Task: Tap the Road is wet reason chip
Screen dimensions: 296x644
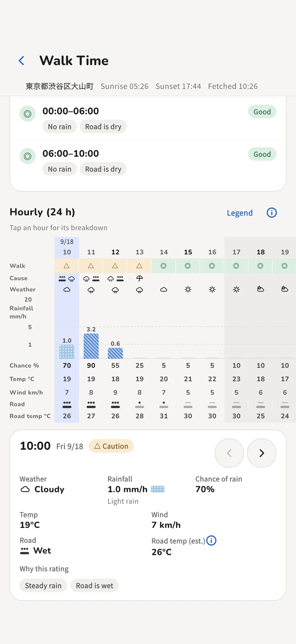Action: 95,586
